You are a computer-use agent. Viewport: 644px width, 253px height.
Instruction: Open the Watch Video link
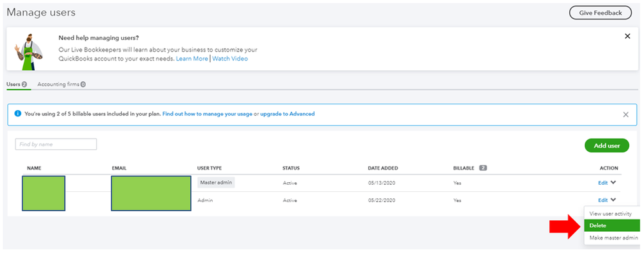point(230,59)
